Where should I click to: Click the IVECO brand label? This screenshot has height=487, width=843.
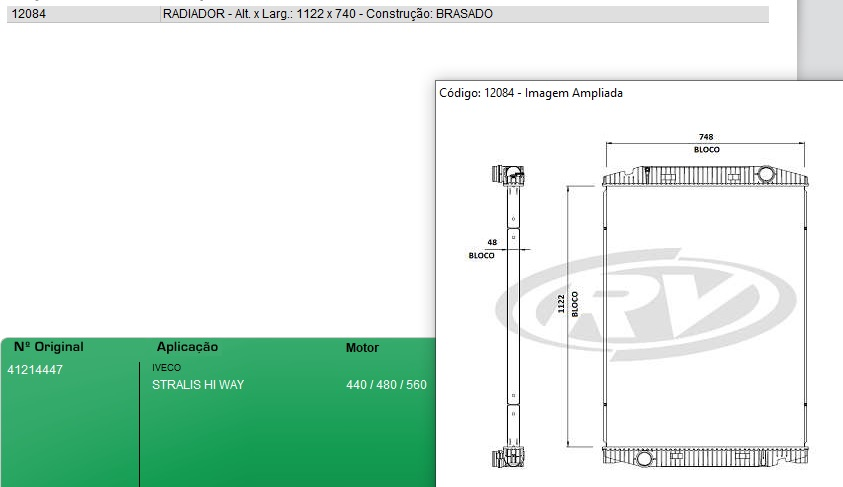166,368
